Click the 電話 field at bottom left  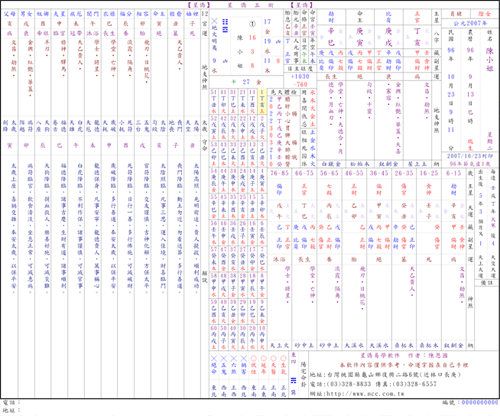tap(11, 403)
